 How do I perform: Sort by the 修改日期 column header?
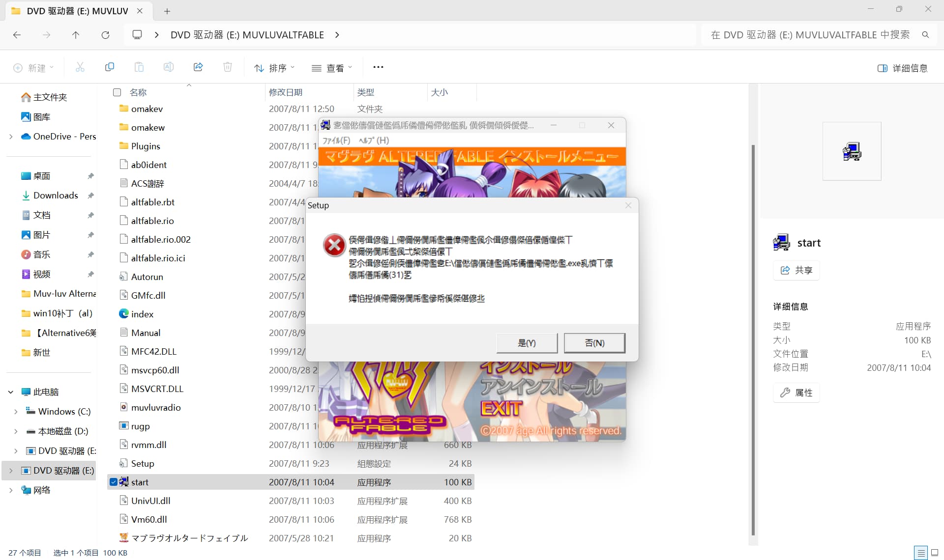click(286, 92)
